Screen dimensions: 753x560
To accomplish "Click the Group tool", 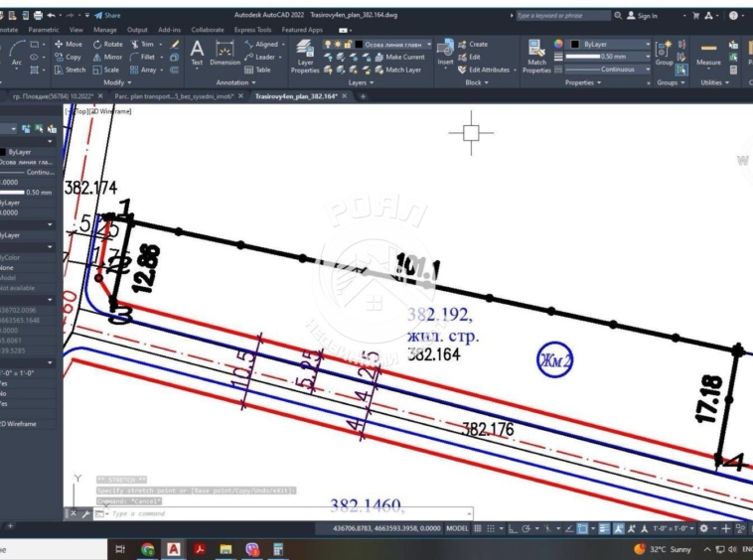I will click(x=664, y=53).
